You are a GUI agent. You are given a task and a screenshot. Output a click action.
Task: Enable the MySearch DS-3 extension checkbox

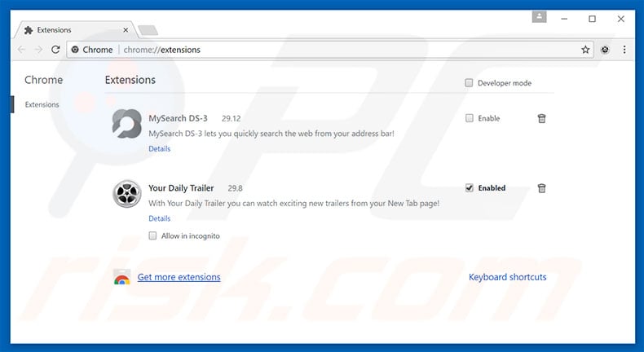469,118
